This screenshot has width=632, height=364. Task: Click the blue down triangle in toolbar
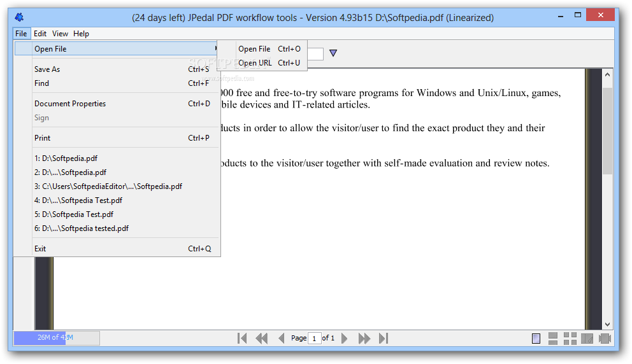tap(333, 53)
